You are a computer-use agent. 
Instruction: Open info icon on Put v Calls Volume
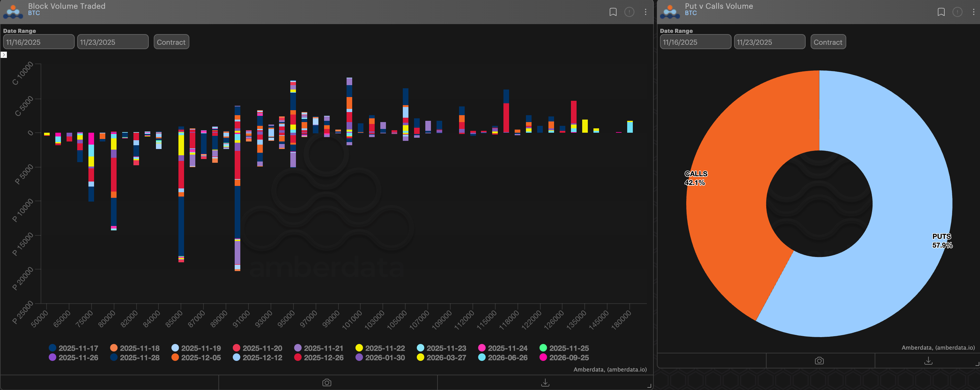(957, 12)
